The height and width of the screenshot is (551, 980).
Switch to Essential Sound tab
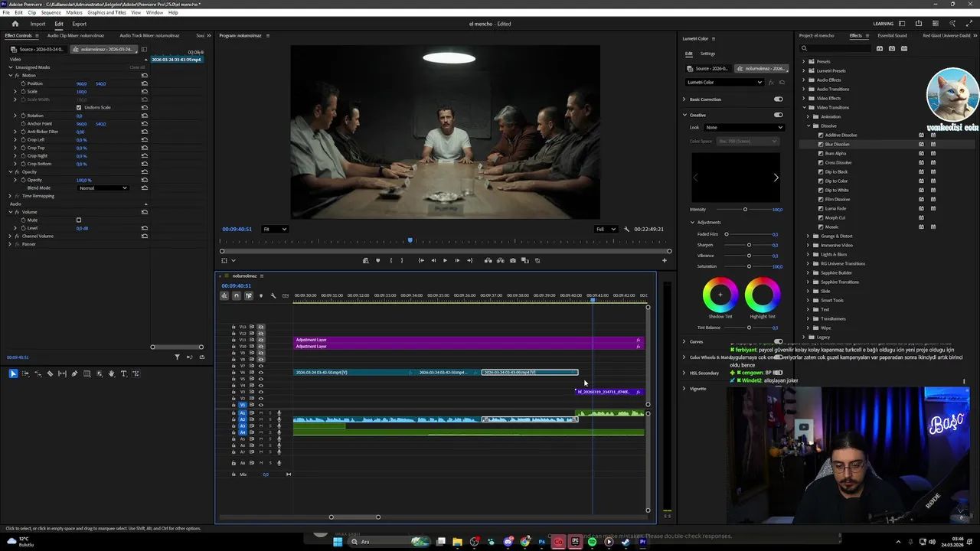click(x=892, y=35)
